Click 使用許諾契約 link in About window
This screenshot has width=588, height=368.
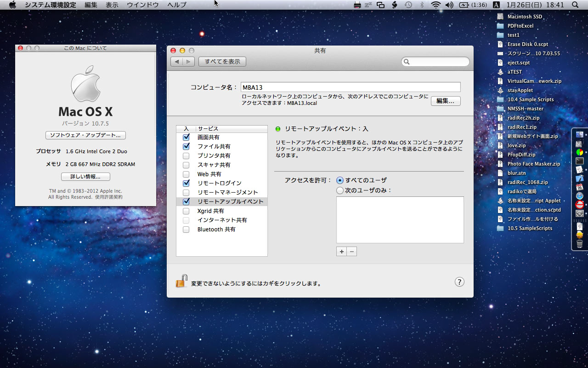tap(109, 197)
